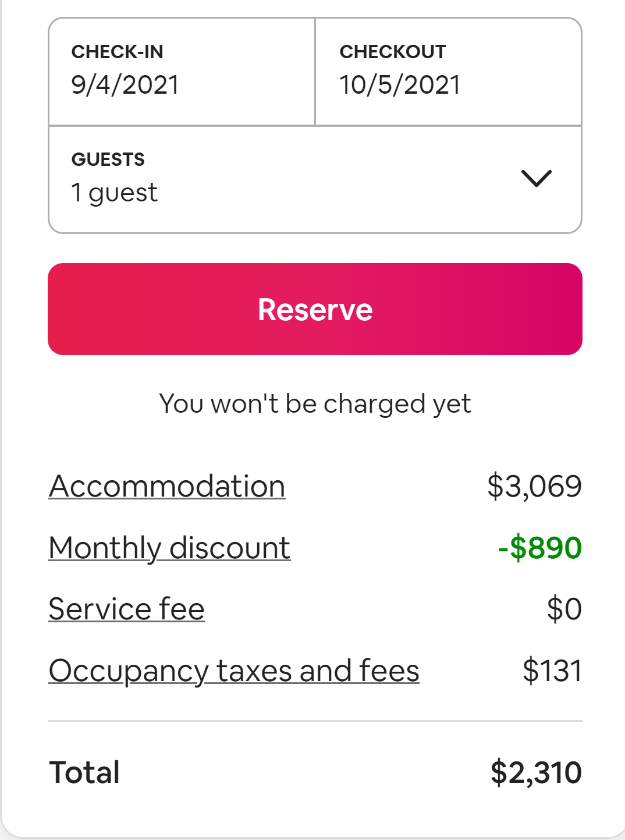Click the green -$890 discount amount

pyautogui.click(x=539, y=548)
